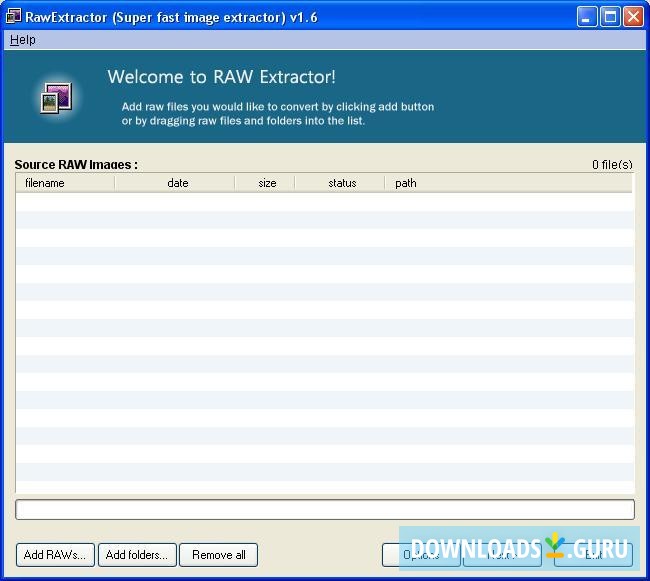
Task: Close the RawExtractor window
Action: tap(633, 17)
